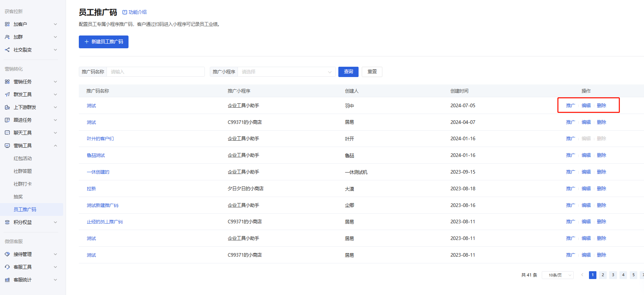Viewport: 644px width, 295px height.
Task: Go to pagination page 3
Action: pyautogui.click(x=613, y=275)
